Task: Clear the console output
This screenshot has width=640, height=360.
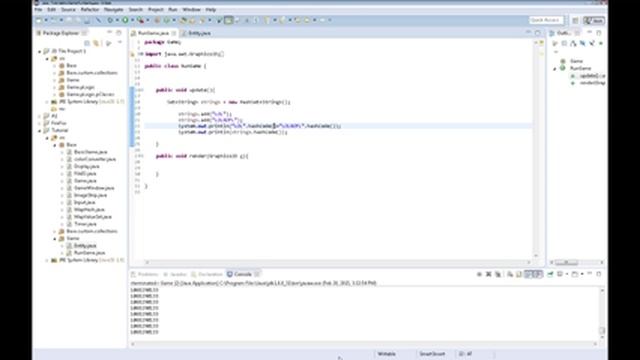Action: click(x=510, y=274)
